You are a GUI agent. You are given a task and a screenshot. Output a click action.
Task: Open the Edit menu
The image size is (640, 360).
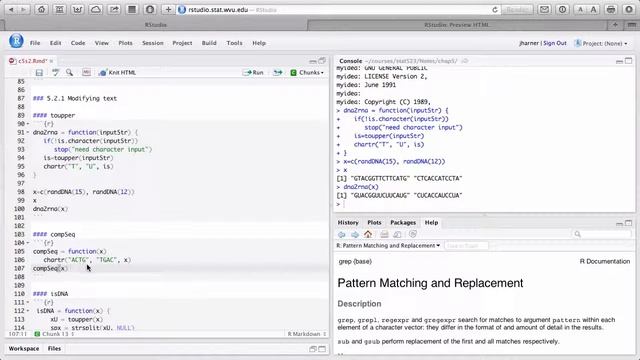(x=56, y=43)
